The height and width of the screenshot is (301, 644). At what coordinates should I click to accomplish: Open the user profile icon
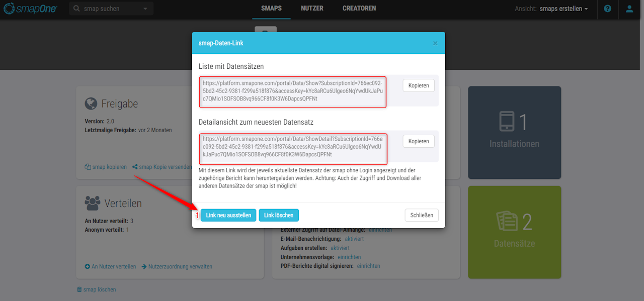pyautogui.click(x=629, y=9)
